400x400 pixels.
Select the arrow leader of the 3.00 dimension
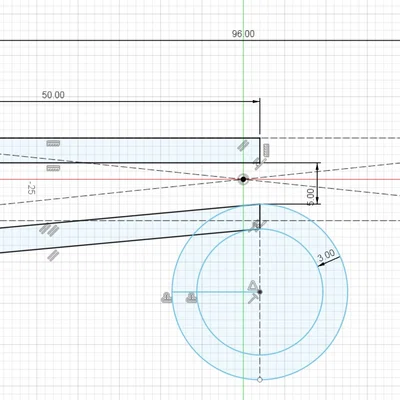pos(329,262)
